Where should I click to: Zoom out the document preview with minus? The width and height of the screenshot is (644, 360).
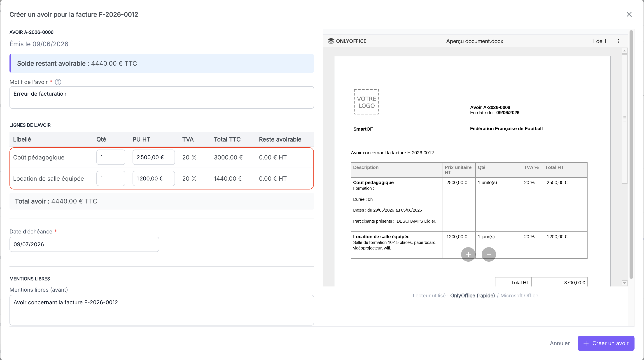point(489,254)
